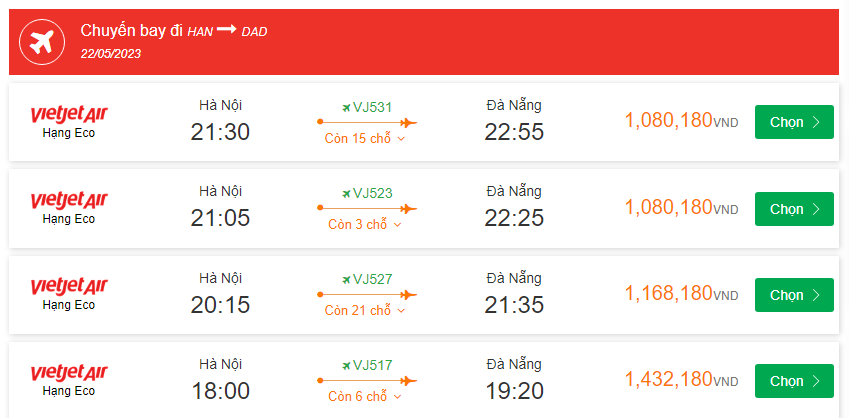Click the Vietjet Air logo for flight VJ517

click(x=69, y=373)
